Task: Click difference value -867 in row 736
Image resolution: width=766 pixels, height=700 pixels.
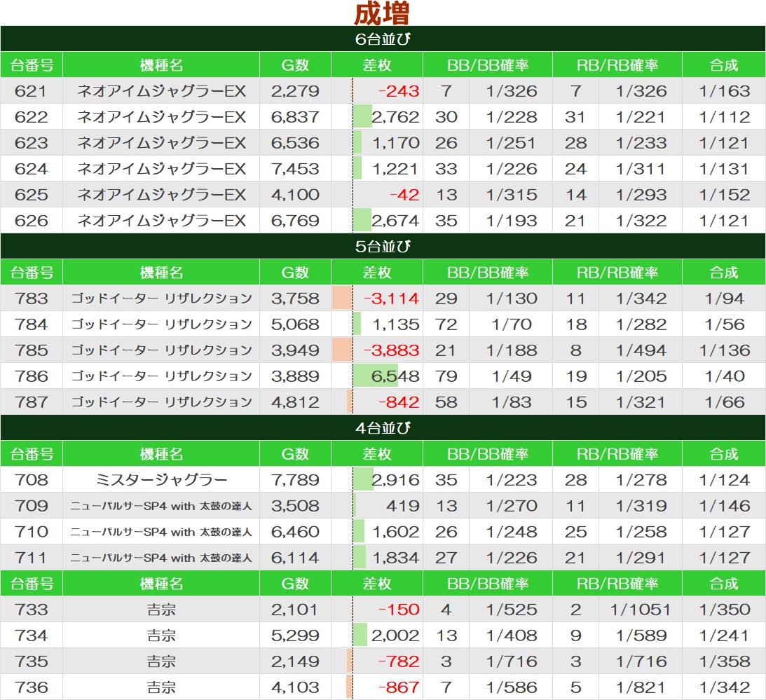Action: pos(399,687)
